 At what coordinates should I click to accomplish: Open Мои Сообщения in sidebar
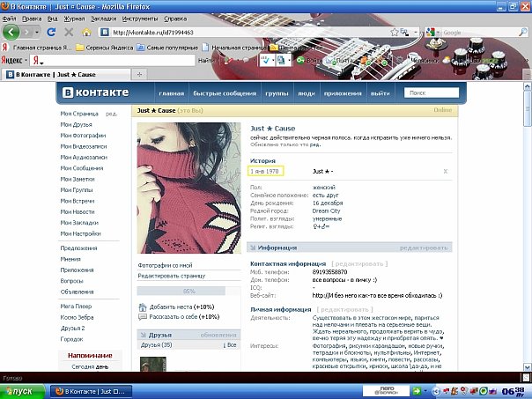82,168
